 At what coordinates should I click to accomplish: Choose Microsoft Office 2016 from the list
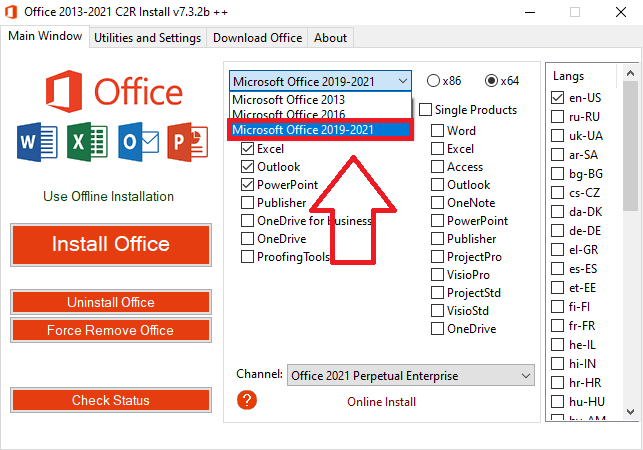[288, 115]
